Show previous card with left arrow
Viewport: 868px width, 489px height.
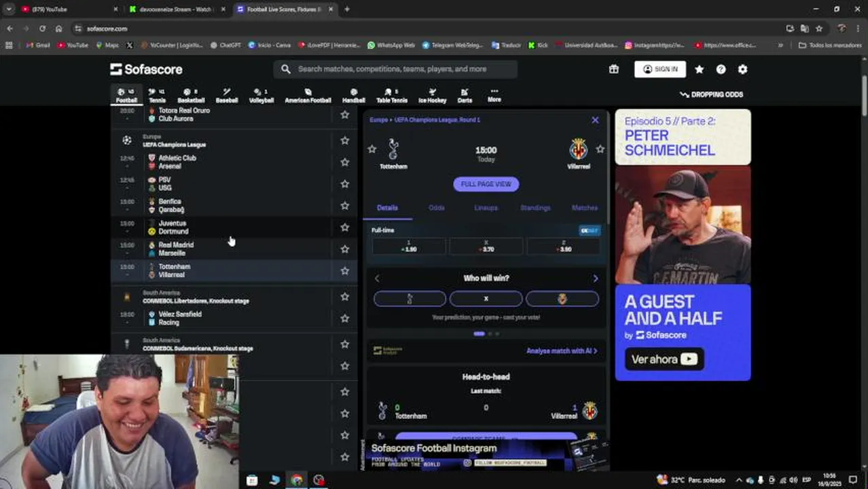point(377,278)
